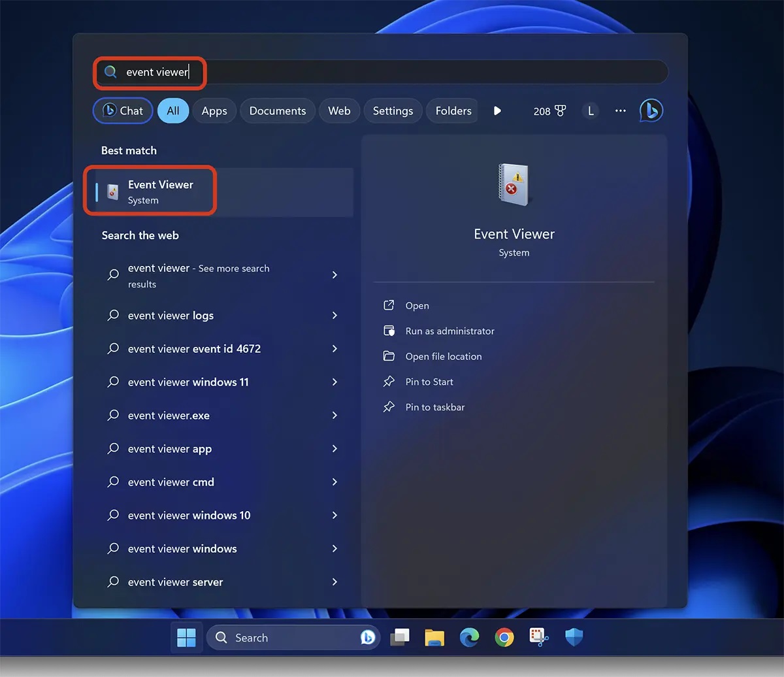This screenshot has width=784, height=677.
Task: Open the more options ellipsis
Action: click(x=621, y=111)
